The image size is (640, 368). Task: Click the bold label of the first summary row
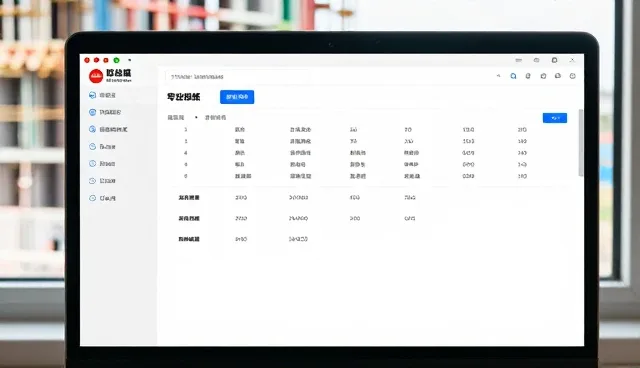pyautogui.click(x=189, y=197)
